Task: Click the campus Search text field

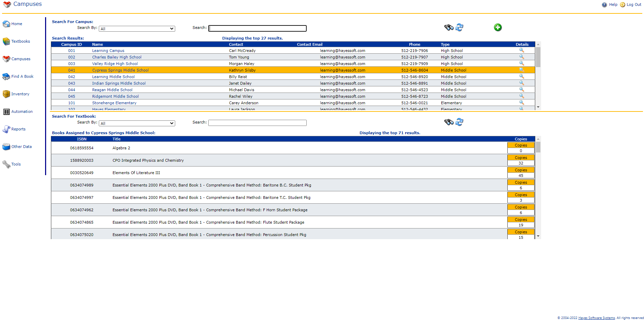Action: click(x=257, y=28)
